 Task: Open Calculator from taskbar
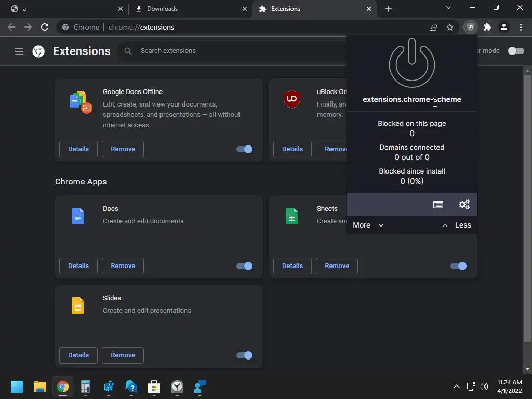point(86,387)
